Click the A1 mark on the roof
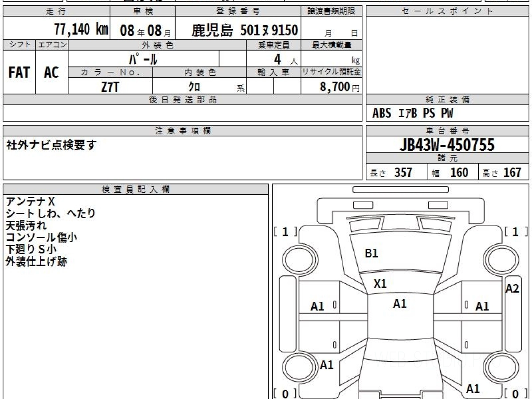 399,304
